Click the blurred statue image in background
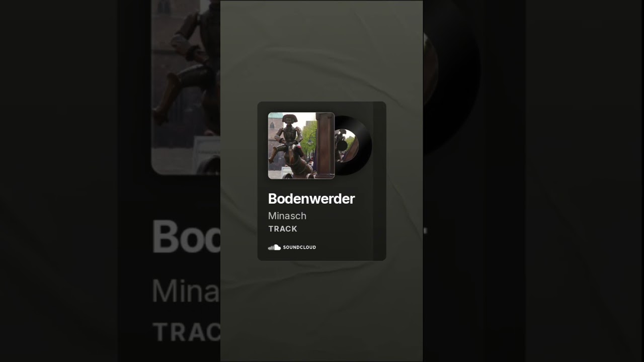Screen dimensions: 644x362 [x=186, y=86]
